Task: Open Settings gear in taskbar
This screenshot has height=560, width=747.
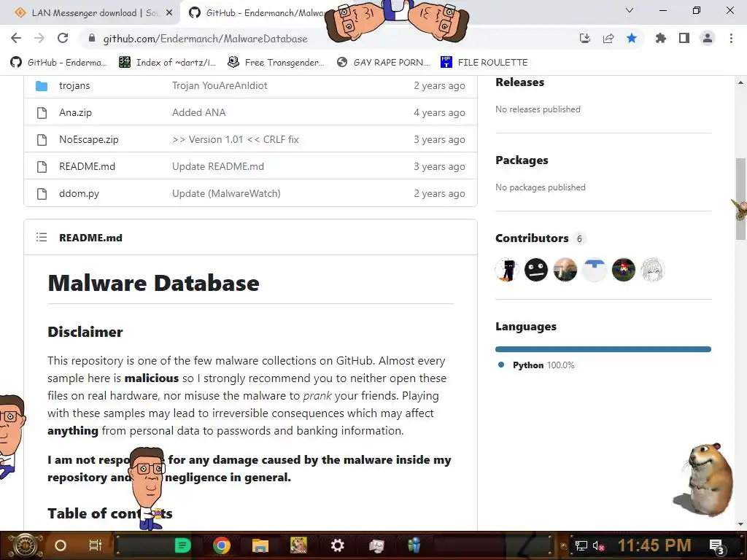Action: click(x=337, y=545)
